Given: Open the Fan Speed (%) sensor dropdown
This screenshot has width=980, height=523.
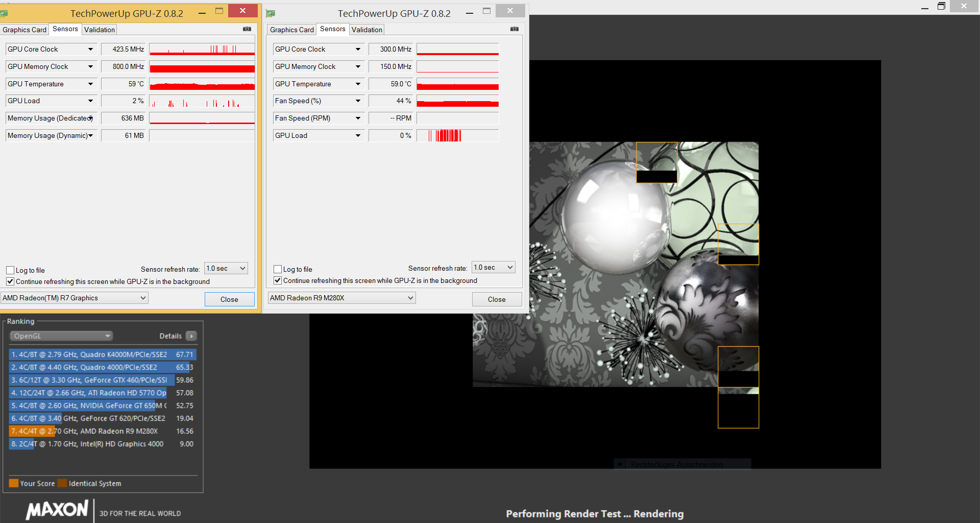Looking at the screenshot, I should point(358,101).
